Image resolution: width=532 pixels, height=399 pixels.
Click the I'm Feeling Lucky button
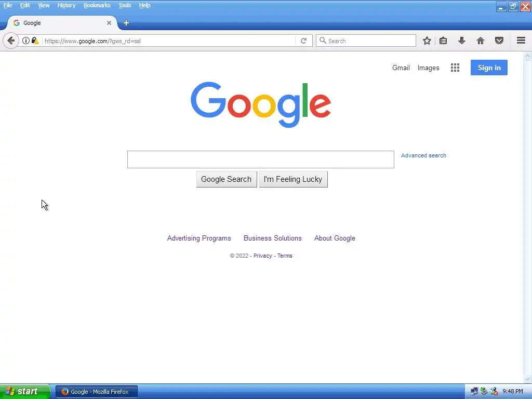pyautogui.click(x=293, y=179)
